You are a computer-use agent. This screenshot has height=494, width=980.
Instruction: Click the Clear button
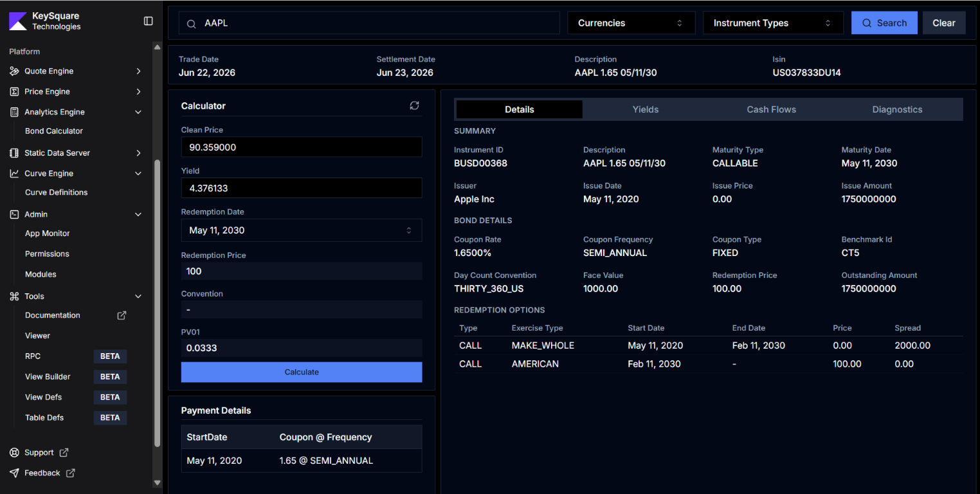944,23
